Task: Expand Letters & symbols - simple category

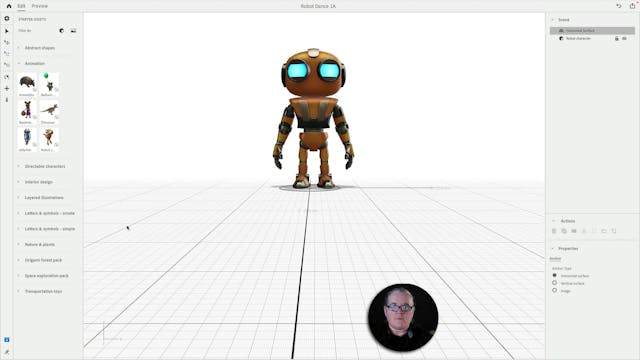Action: [x=49, y=229]
